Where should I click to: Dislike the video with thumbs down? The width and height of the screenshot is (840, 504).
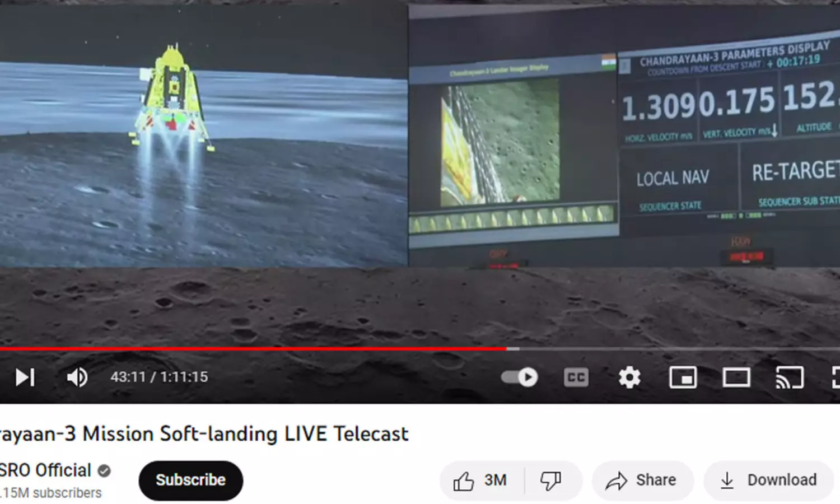(x=551, y=480)
